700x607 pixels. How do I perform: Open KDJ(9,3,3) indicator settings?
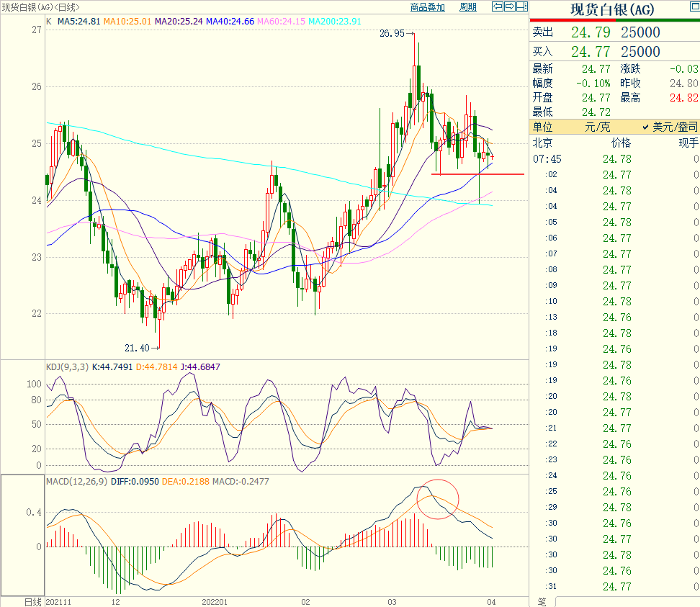66,367
